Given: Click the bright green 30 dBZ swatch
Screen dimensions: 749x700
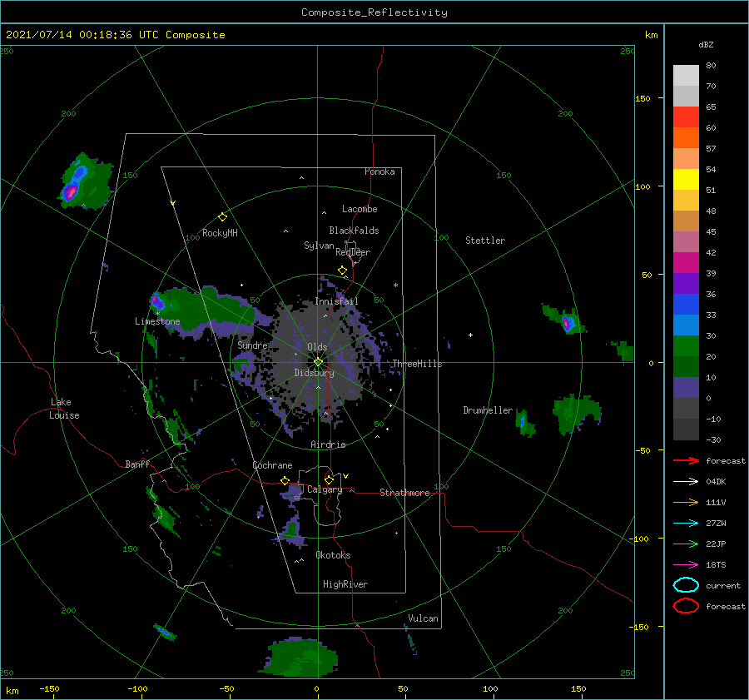Looking at the screenshot, I should point(686,345).
